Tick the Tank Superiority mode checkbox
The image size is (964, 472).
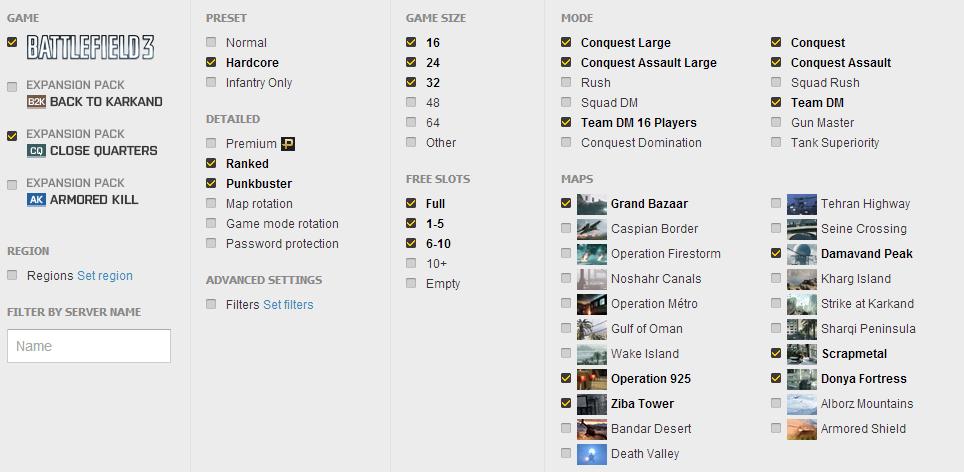(776, 142)
